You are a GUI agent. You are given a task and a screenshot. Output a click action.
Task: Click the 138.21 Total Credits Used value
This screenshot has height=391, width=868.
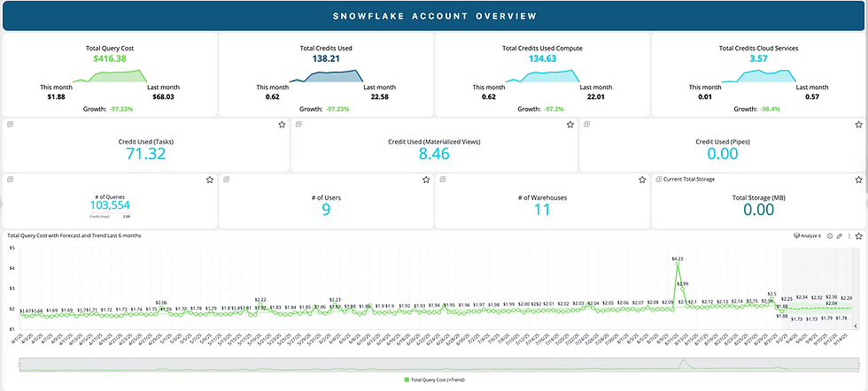click(326, 58)
